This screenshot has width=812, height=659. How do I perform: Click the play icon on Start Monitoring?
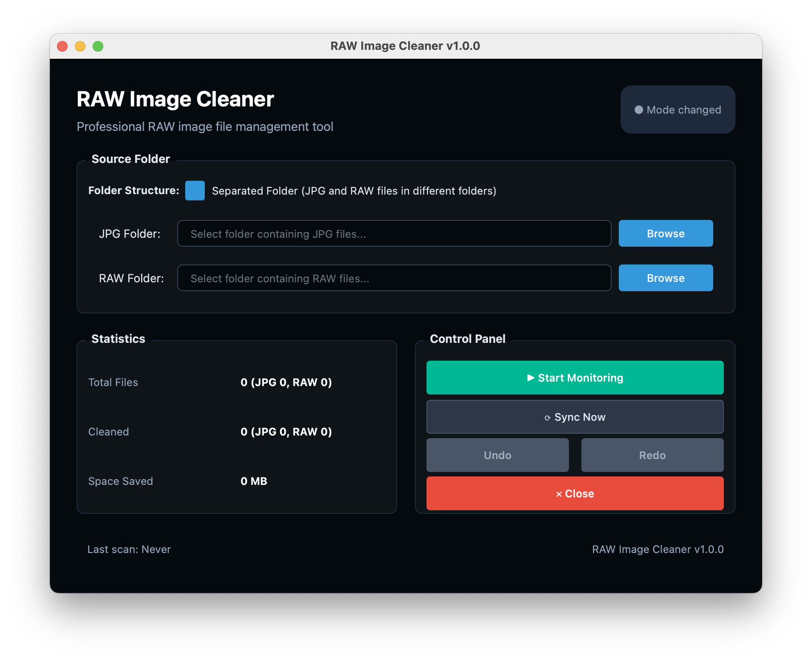click(x=530, y=378)
